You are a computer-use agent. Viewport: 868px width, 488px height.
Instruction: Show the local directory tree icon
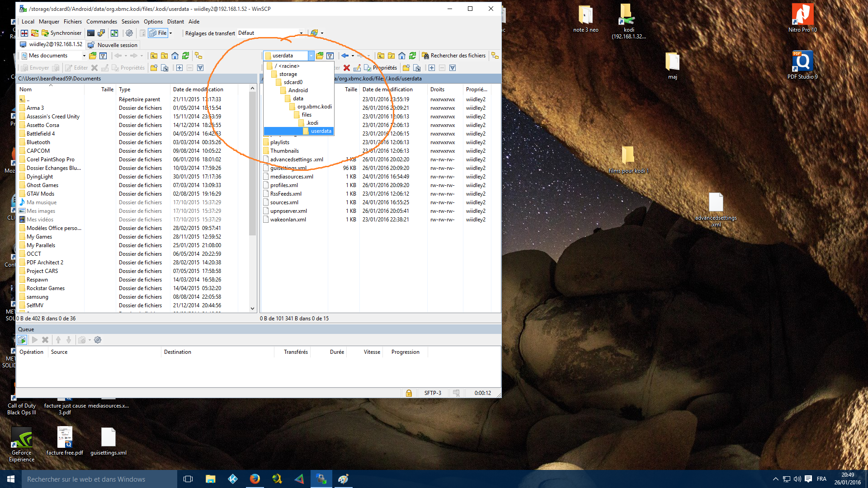198,56
